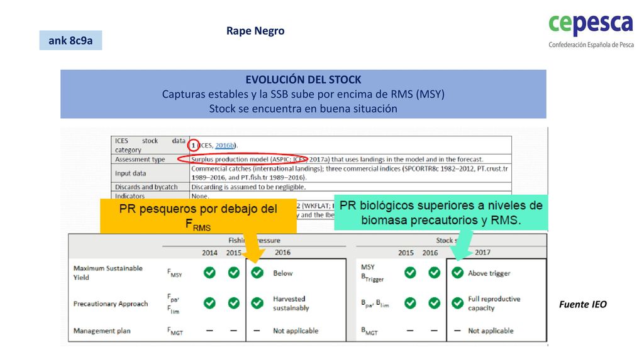This screenshot has height=362, width=644.
Task: Click the 2014 year header under Fishing pressure
Action: point(209,253)
